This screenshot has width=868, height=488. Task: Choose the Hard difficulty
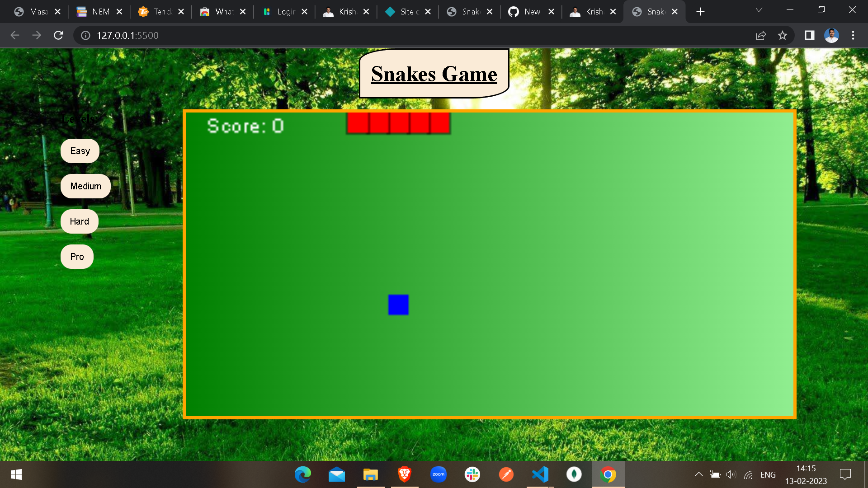point(79,221)
